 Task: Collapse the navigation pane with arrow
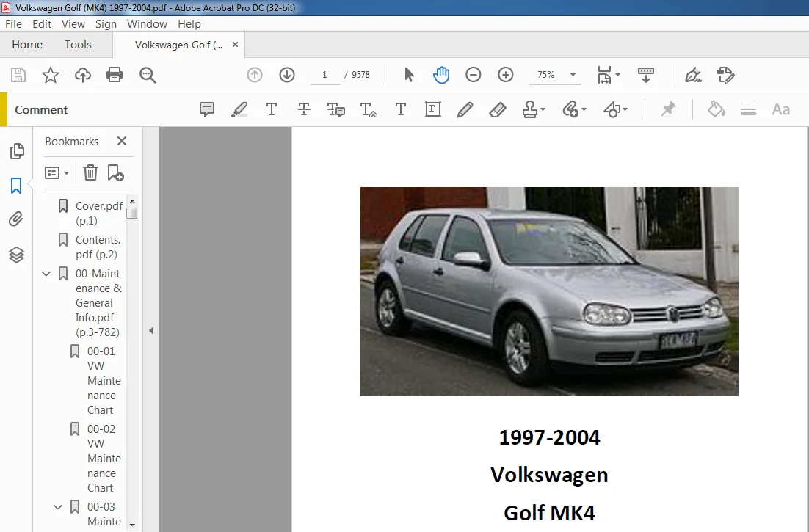(x=151, y=330)
